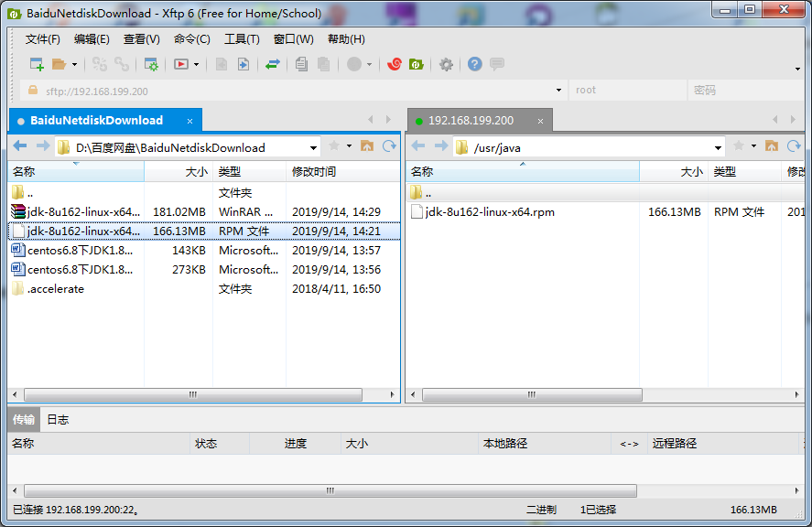Open the 查看(V) menu
This screenshot has height=527, width=812.
tap(141, 39)
